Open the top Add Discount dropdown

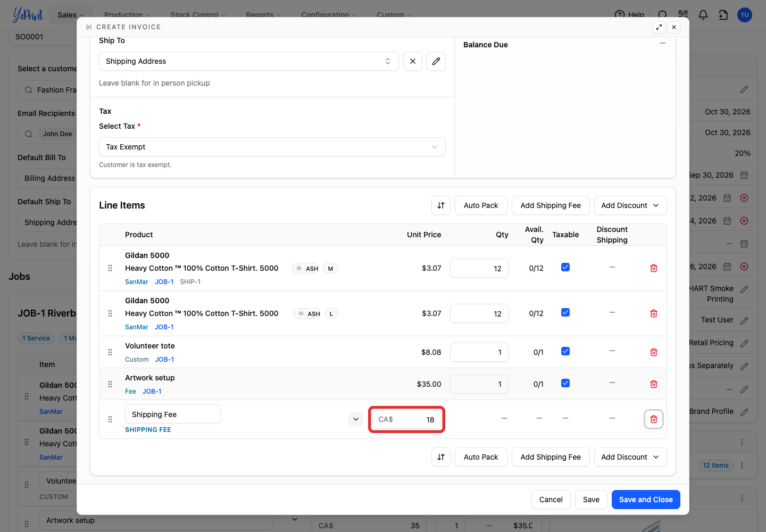pyautogui.click(x=630, y=205)
